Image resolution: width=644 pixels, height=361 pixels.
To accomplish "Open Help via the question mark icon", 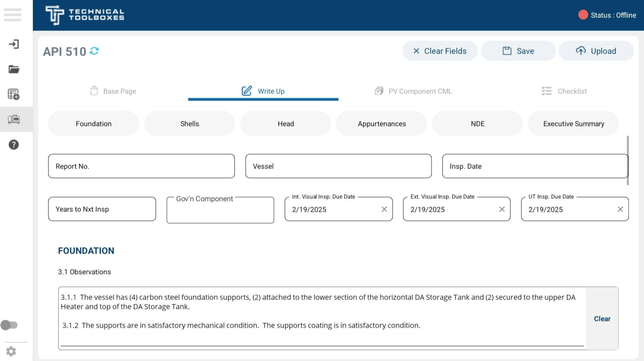I will click(x=14, y=144).
